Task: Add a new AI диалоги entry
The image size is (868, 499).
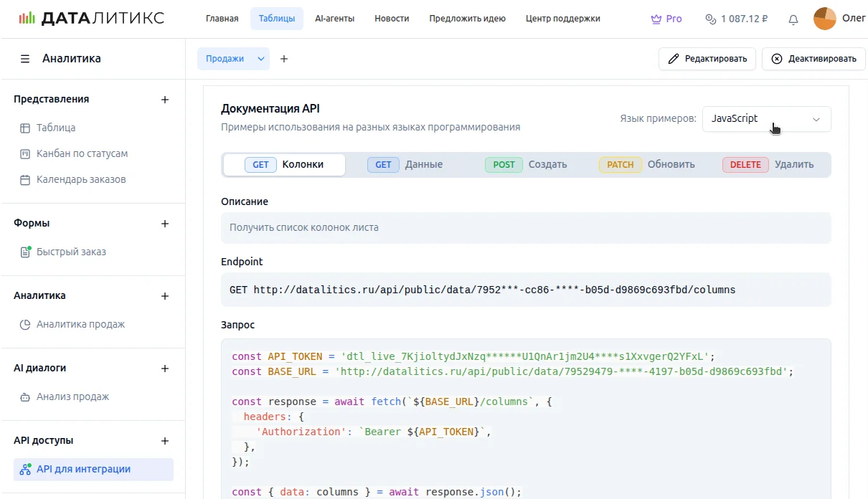Action: (x=165, y=369)
